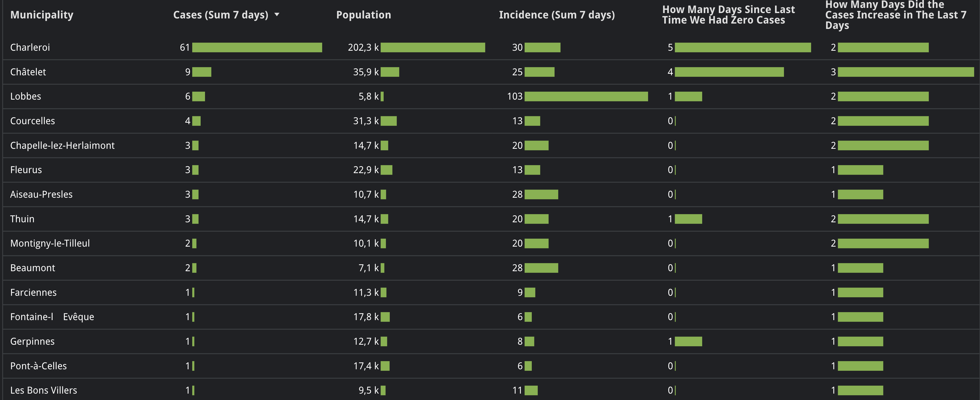
Task: Click Farciennes population value 11,3 k
Action: click(366, 292)
